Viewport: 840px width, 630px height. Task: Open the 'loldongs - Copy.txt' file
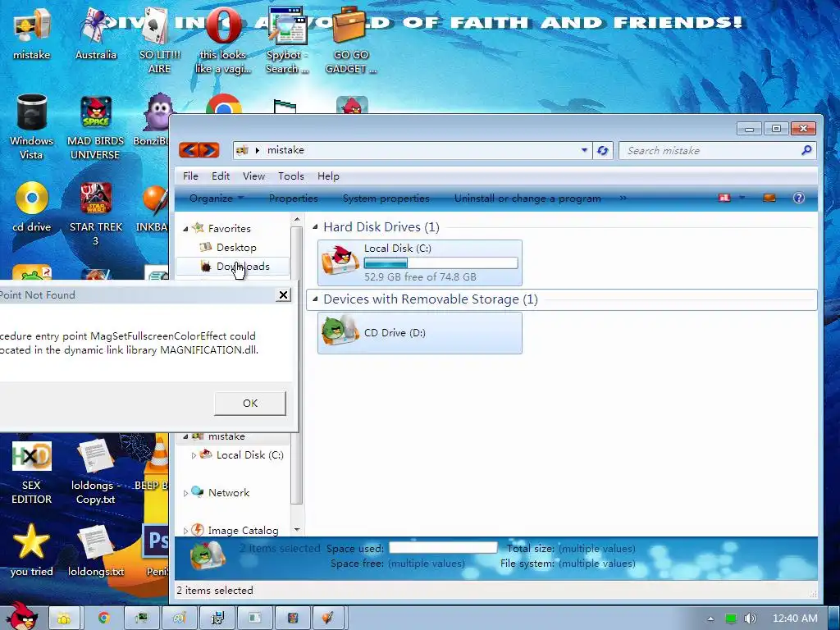(95, 472)
